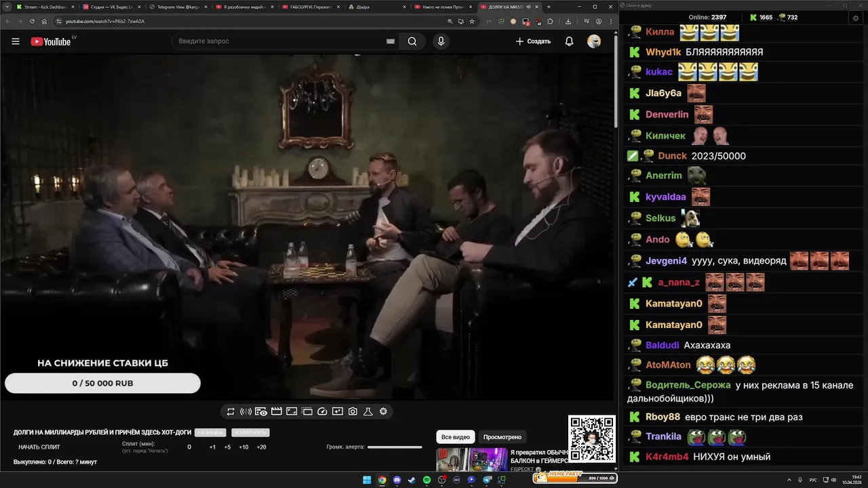Adjust the Громк. алерта volume slider
Image resolution: width=868 pixels, height=488 pixels.
[x=395, y=447]
